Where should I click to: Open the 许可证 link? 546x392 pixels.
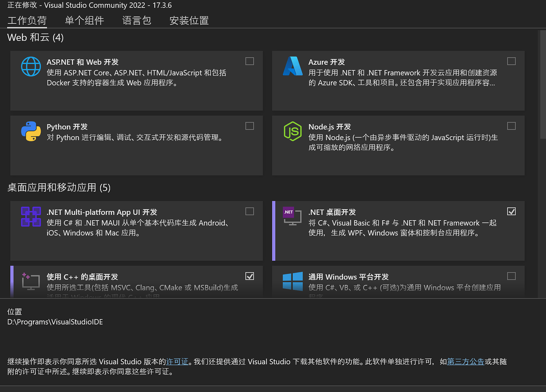tap(177, 361)
